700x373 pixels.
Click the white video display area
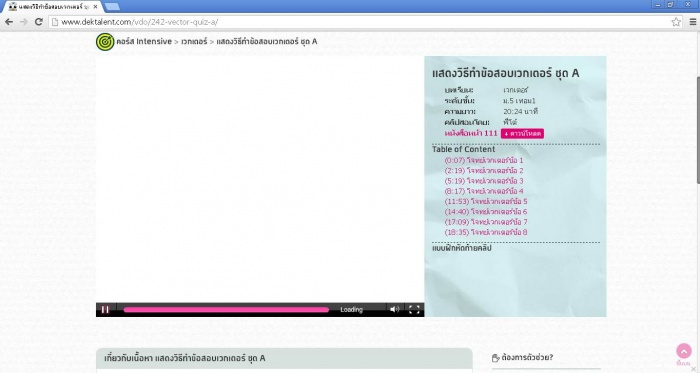point(260,179)
